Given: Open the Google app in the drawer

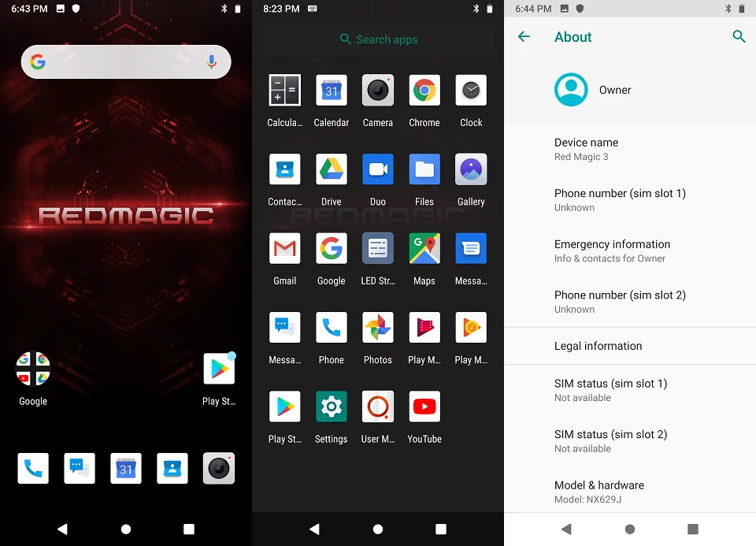Looking at the screenshot, I should click(332, 248).
